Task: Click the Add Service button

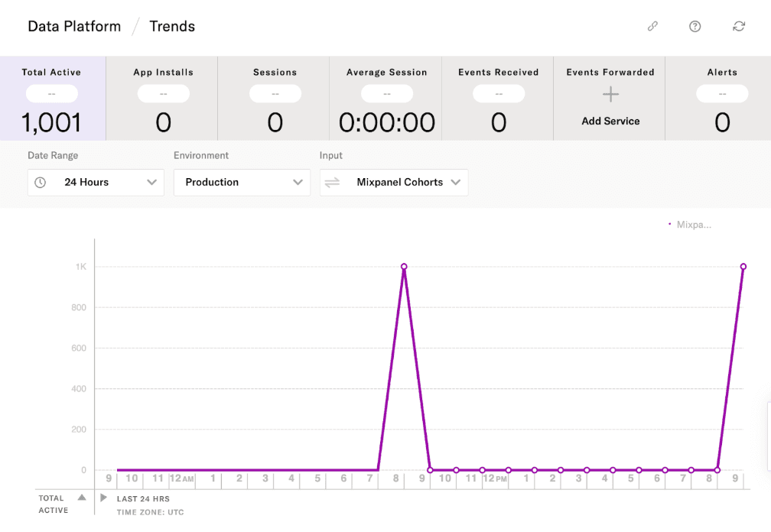Action: tap(610, 121)
